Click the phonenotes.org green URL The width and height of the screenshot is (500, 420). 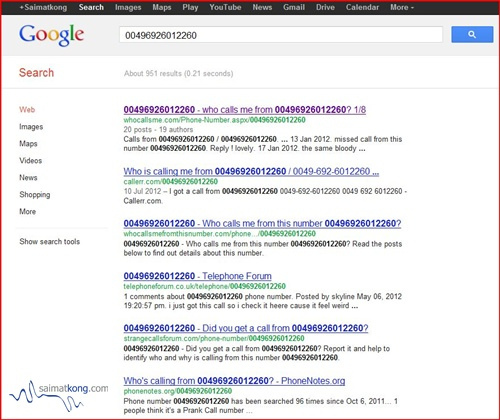[178, 391]
